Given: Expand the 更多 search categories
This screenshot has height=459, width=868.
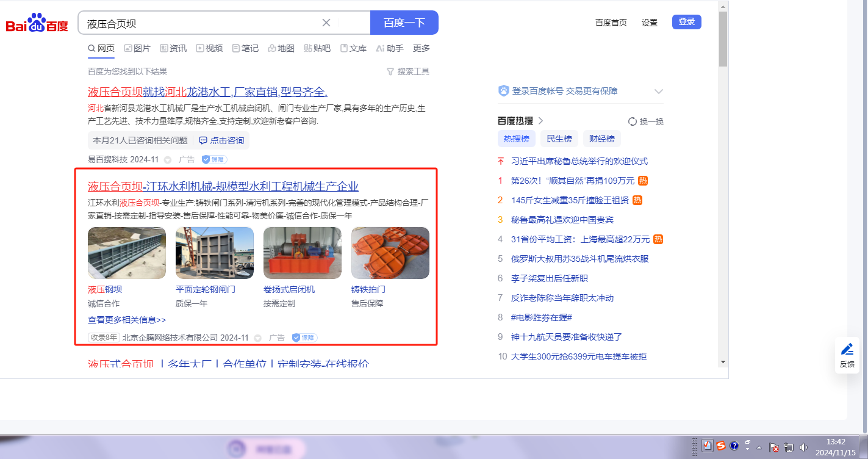Looking at the screenshot, I should coord(421,48).
